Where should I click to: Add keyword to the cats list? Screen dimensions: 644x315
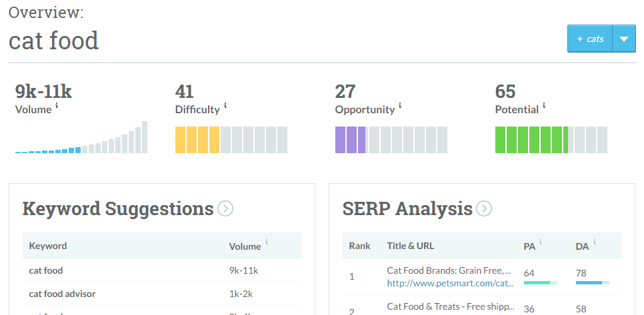click(589, 39)
